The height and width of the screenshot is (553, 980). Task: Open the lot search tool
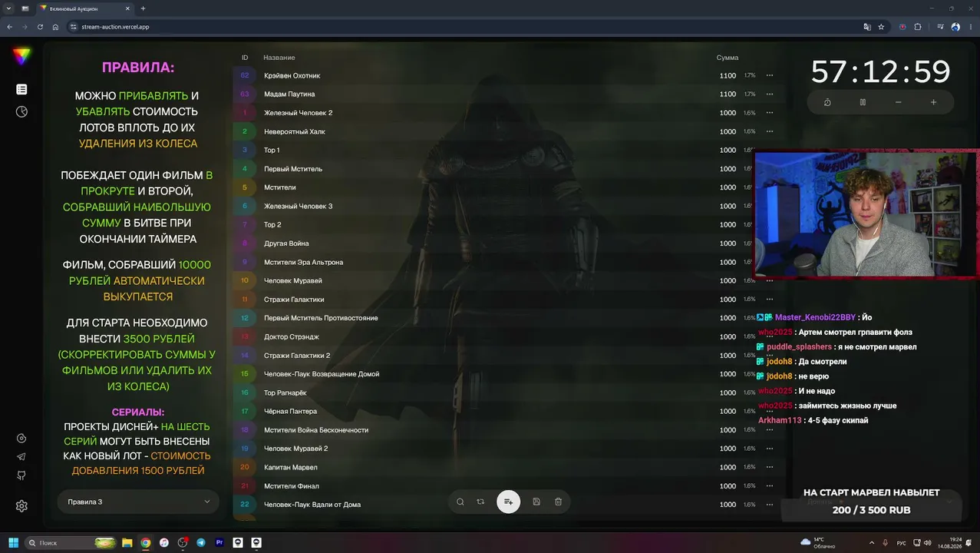point(460,502)
